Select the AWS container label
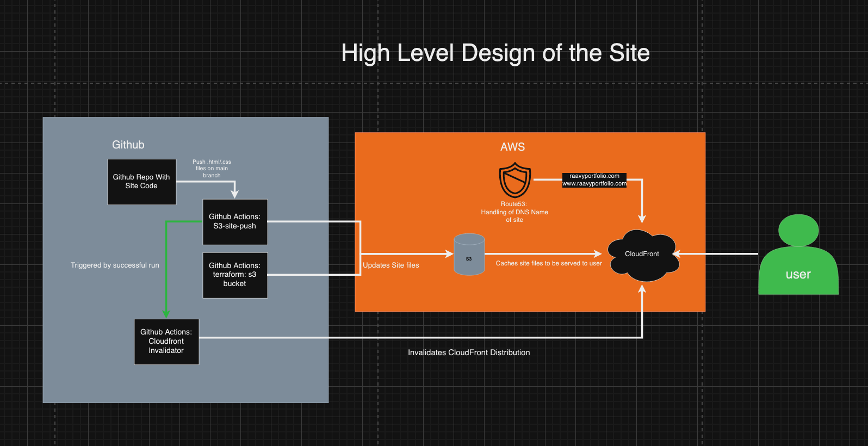This screenshot has width=868, height=446. click(513, 147)
